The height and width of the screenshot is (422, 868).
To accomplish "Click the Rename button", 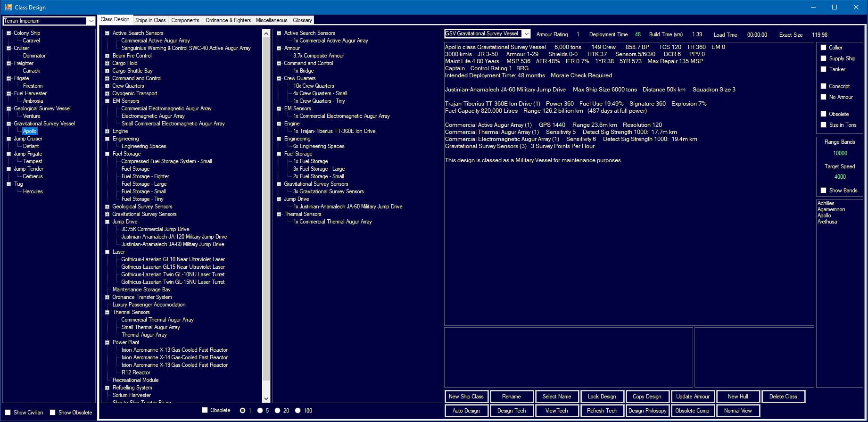I will [512, 397].
